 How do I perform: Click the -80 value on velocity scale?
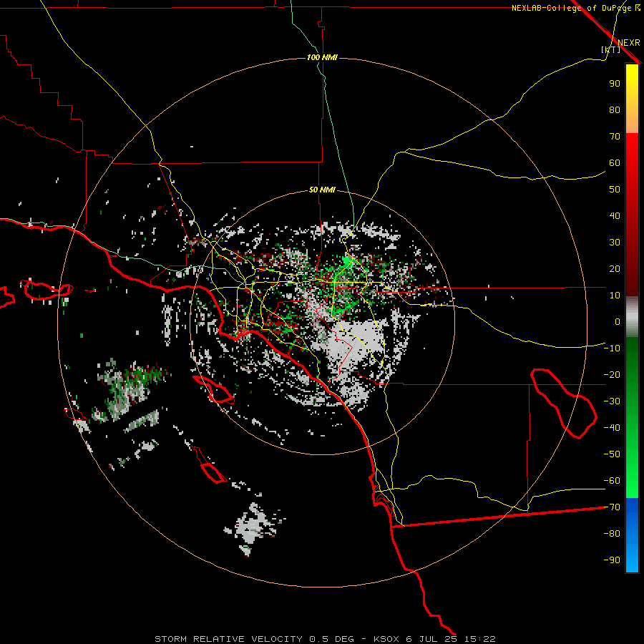(612, 534)
